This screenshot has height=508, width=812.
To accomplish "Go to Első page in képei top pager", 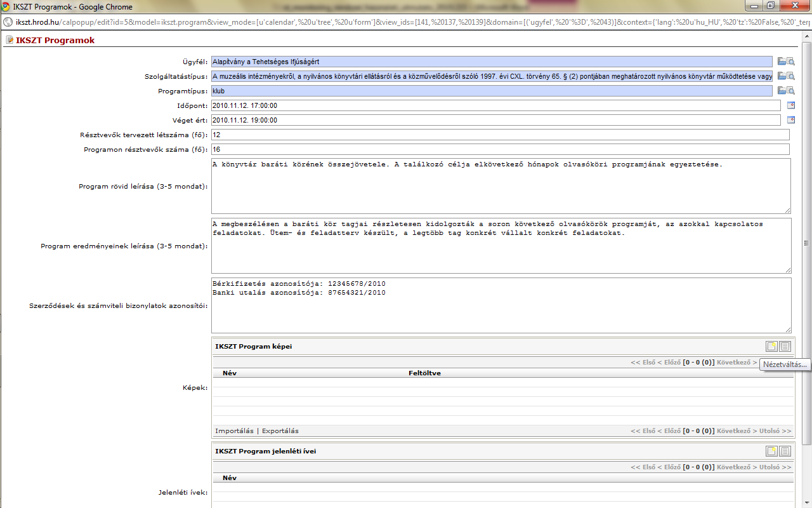I will [x=643, y=363].
